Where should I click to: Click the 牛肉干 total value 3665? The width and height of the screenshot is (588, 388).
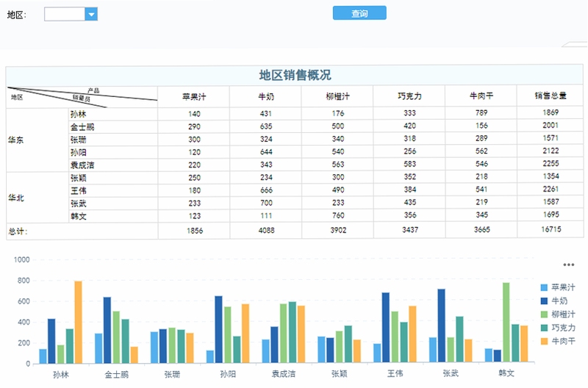click(x=482, y=229)
